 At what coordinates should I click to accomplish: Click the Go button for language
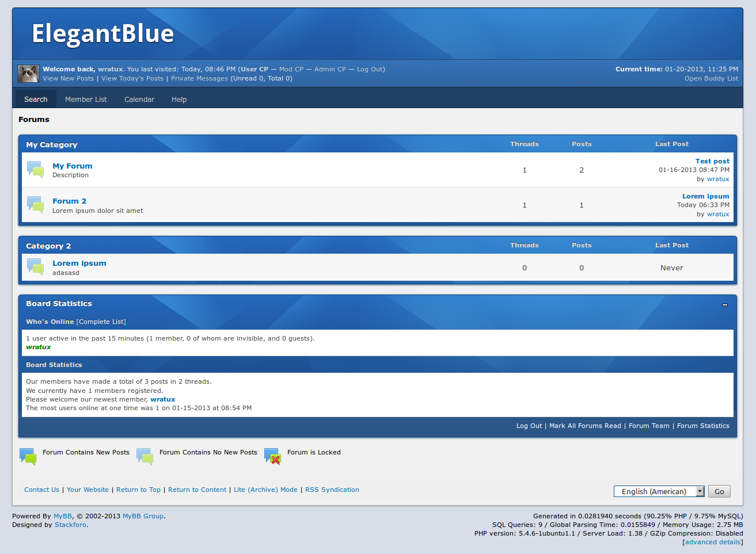coord(719,491)
